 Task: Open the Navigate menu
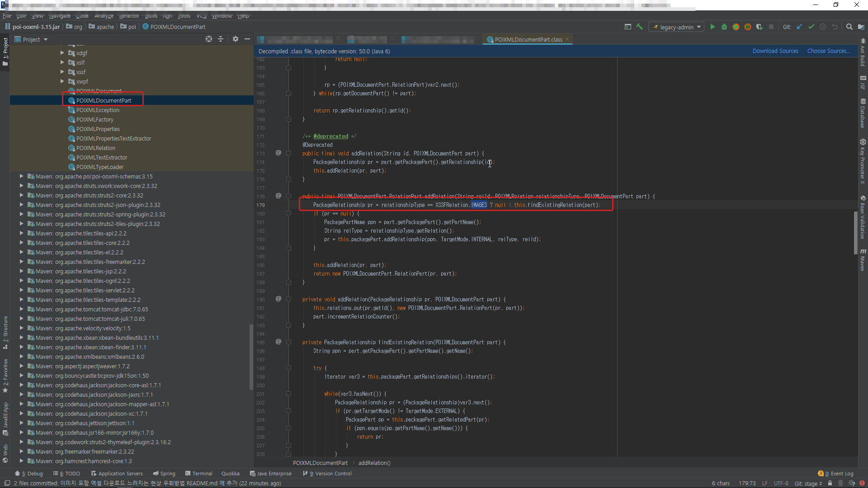pos(60,16)
